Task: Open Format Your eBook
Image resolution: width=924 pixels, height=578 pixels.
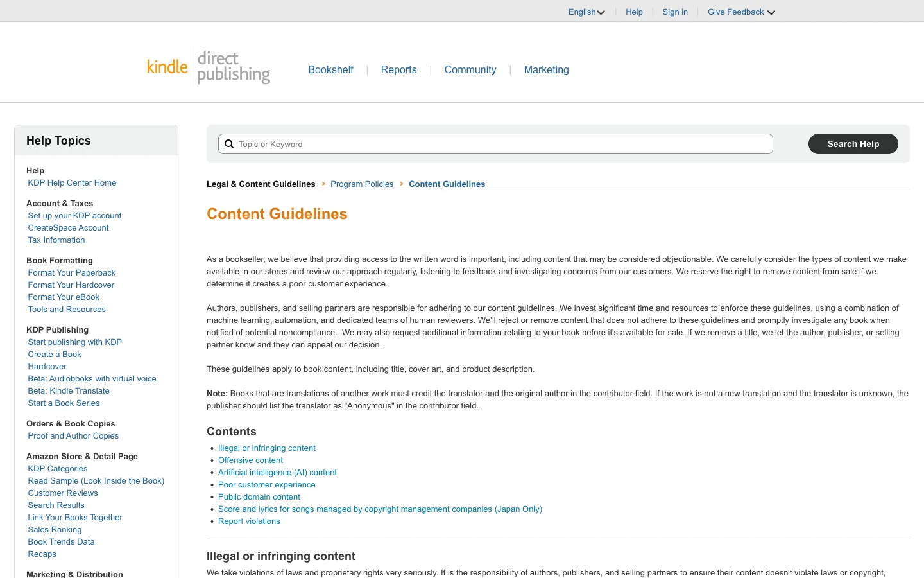Action: pyautogui.click(x=64, y=297)
